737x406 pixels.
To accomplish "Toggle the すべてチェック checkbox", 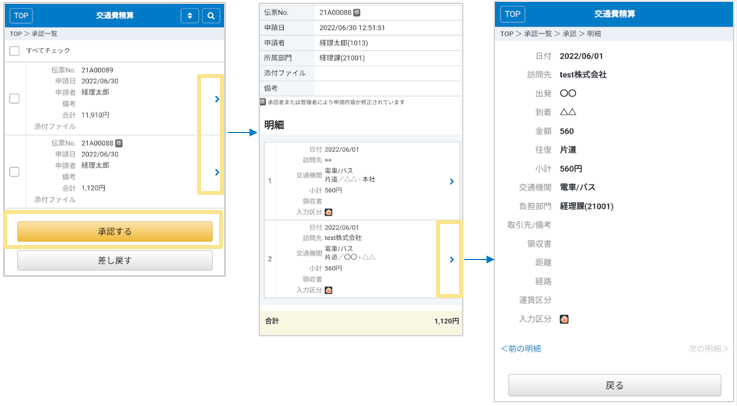I will click(x=14, y=50).
